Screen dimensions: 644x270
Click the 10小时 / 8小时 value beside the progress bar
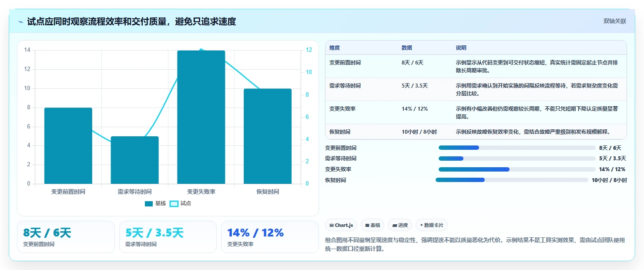tap(609, 180)
